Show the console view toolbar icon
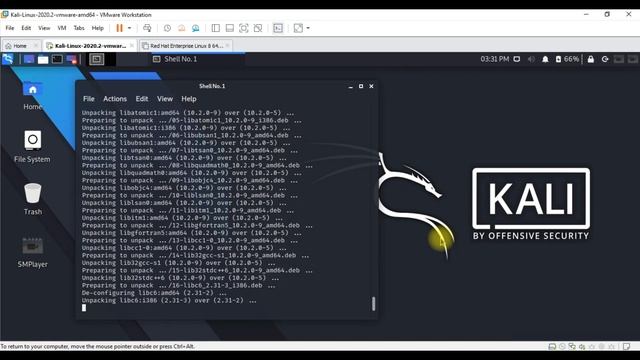Viewport: 640px width, 360px height. tap(278, 28)
